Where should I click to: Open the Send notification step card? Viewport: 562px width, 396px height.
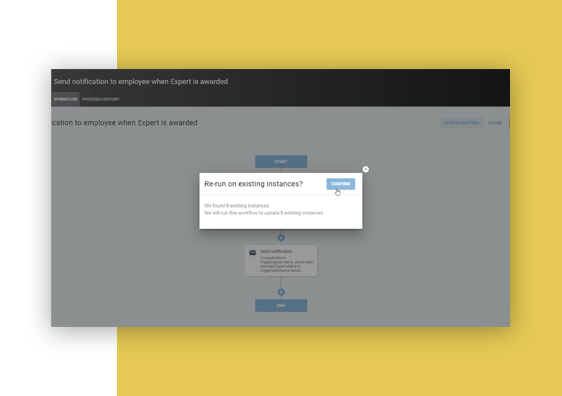point(281,261)
